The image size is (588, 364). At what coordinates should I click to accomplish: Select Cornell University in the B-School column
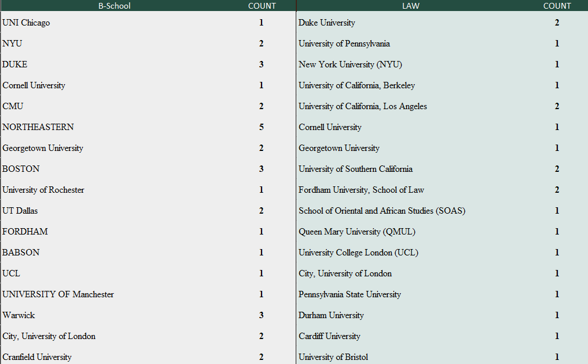tap(34, 85)
